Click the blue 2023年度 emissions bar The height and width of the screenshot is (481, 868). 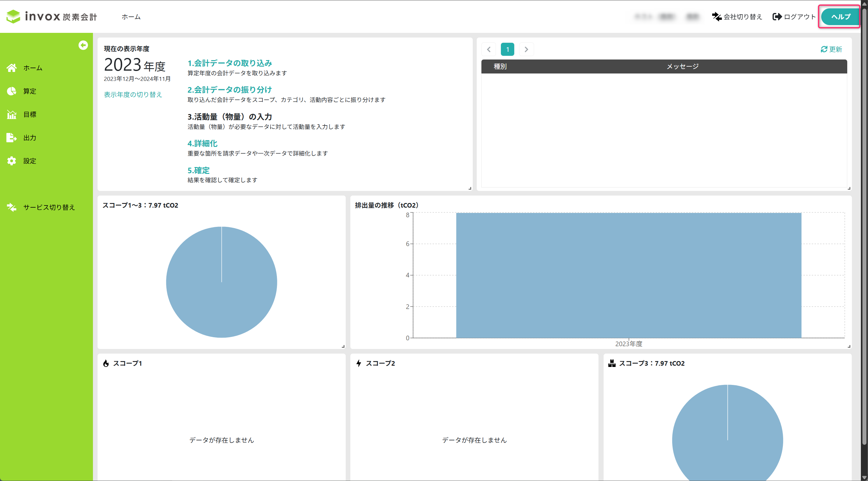pyautogui.click(x=629, y=275)
